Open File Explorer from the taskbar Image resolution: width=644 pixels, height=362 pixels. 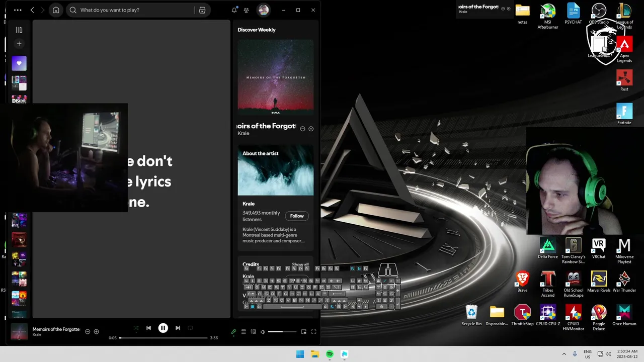pos(314,354)
